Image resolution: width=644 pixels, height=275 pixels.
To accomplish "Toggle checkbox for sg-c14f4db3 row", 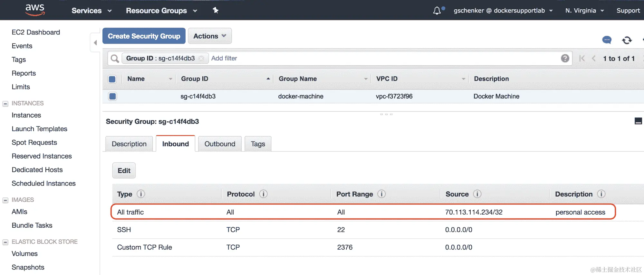I will (112, 96).
